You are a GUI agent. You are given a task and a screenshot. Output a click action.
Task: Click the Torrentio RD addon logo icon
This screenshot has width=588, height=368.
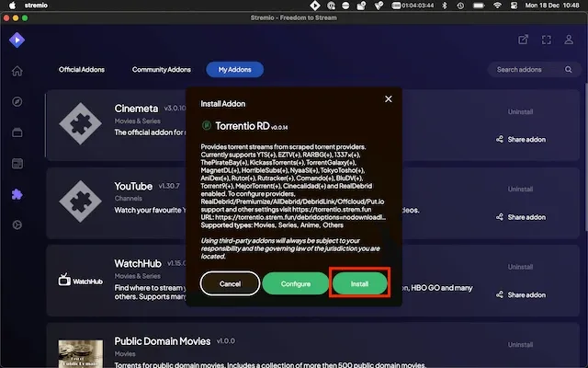pyautogui.click(x=206, y=126)
